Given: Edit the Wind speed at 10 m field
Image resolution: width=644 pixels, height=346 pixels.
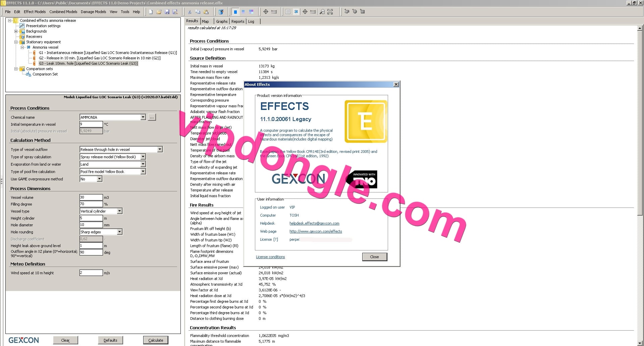Looking at the screenshot, I should coord(91,273).
